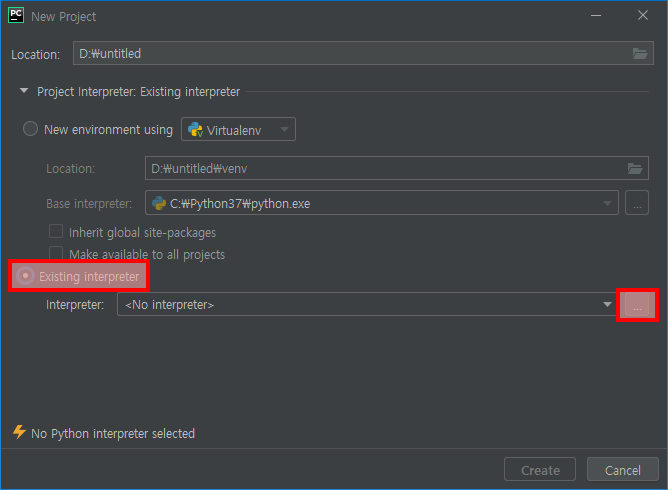This screenshot has height=490, width=668.
Task: Click project Location field D:\untitled
Action: pos(363,53)
